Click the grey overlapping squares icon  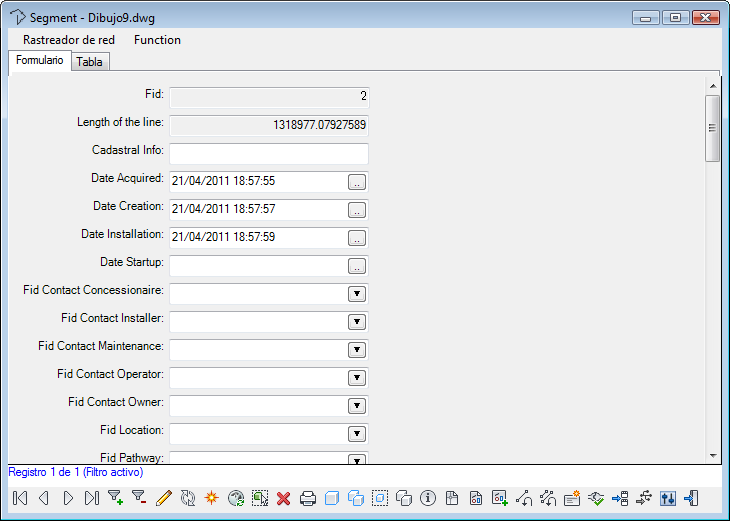click(404, 498)
